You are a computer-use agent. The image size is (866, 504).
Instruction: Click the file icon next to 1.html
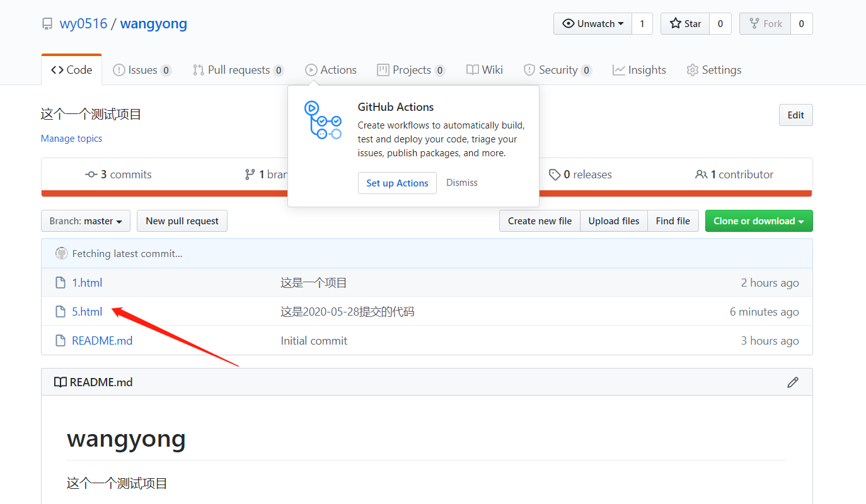[61, 283]
